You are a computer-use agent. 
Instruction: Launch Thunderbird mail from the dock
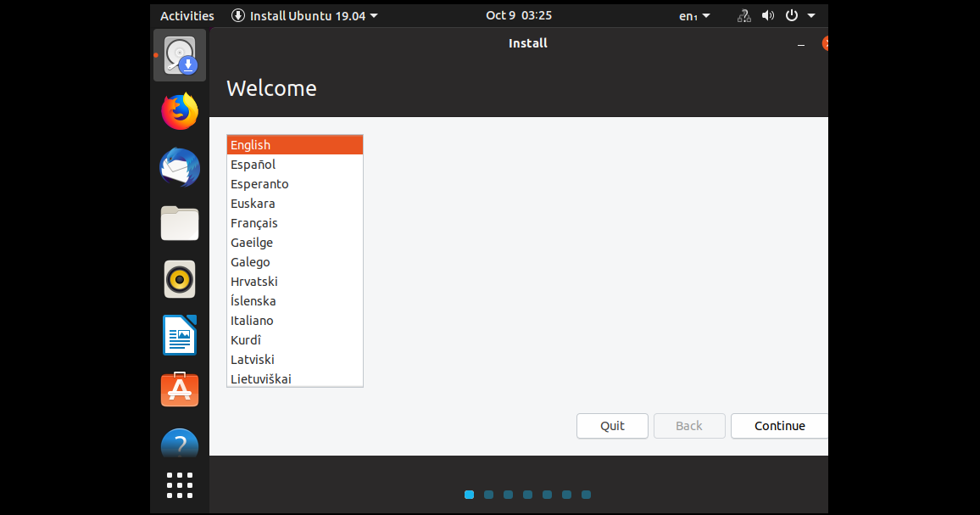click(180, 167)
